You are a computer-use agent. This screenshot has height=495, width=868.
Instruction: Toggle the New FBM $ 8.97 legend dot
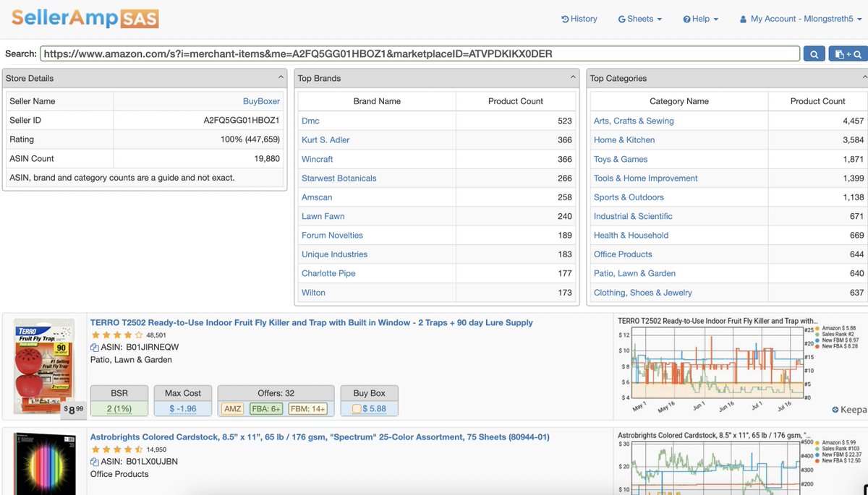818,340
